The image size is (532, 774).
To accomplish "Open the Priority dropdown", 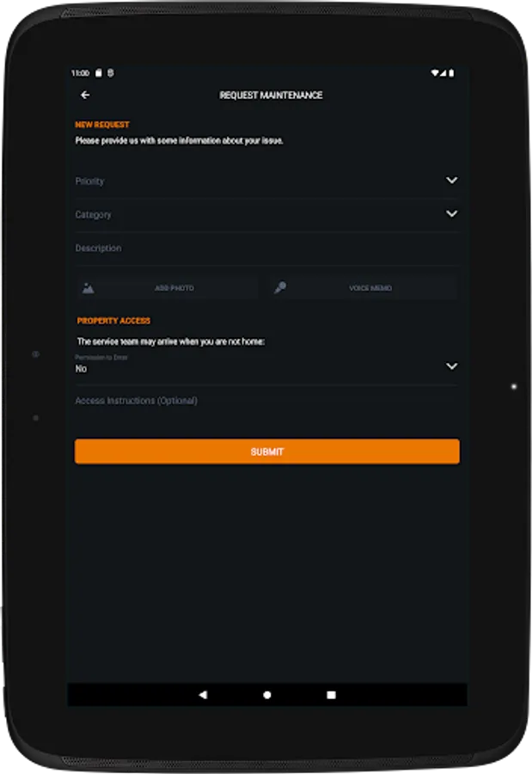I will (x=266, y=181).
